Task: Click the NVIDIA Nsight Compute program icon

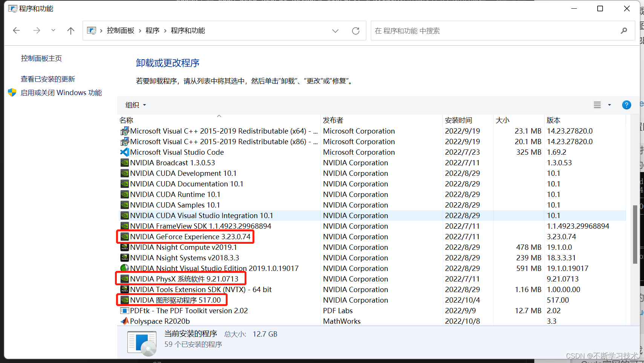Action: click(x=124, y=247)
